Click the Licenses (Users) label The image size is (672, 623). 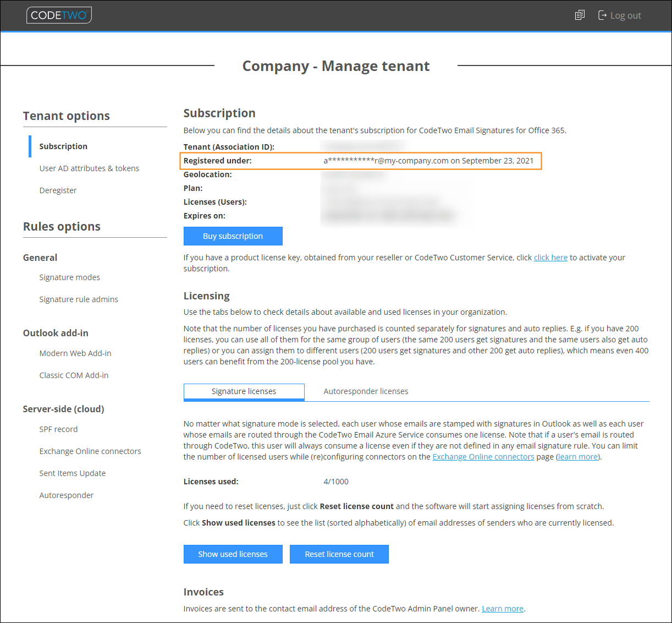click(215, 202)
